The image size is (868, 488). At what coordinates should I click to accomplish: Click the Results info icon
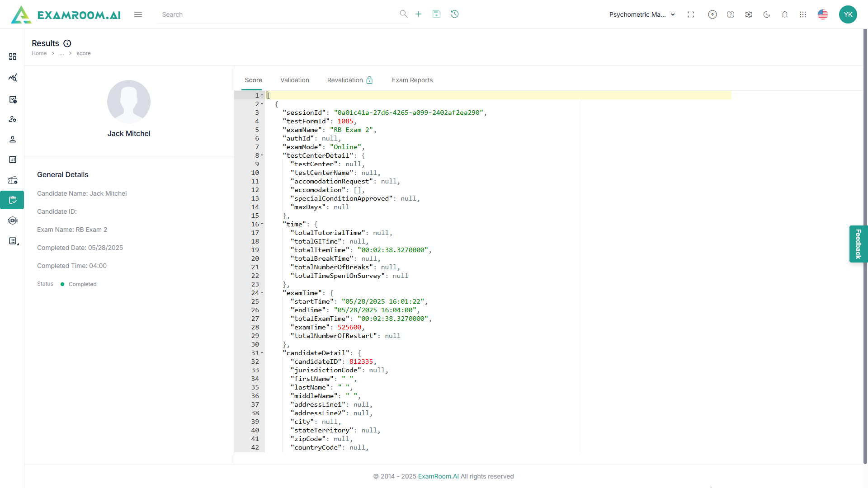[x=67, y=43]
